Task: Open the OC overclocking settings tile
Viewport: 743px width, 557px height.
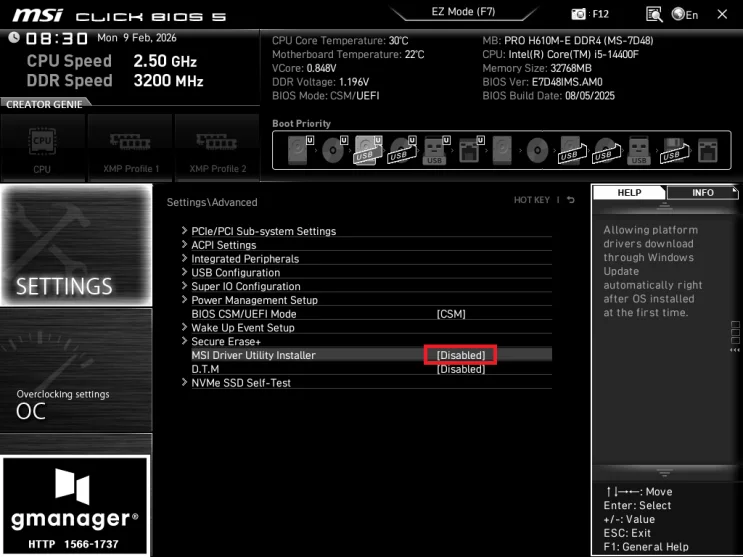Action: point(76,370)
